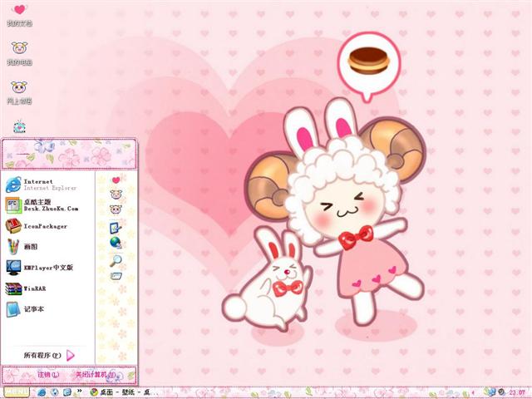
Task: Click the MENU start button
Action: pos(14,392)
